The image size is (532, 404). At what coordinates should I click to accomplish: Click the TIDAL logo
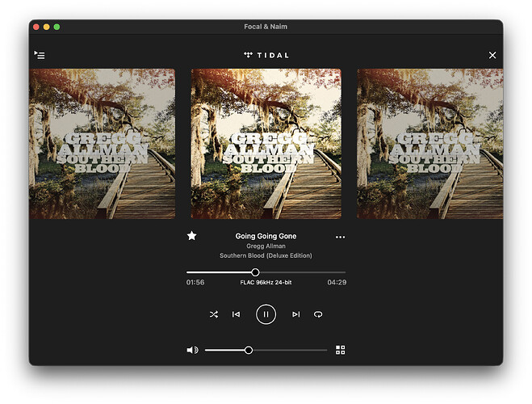click(266, 55)
